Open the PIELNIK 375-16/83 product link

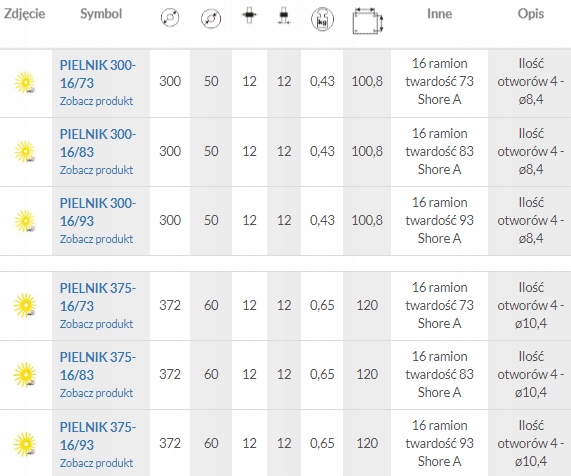[x=98, y=366]
